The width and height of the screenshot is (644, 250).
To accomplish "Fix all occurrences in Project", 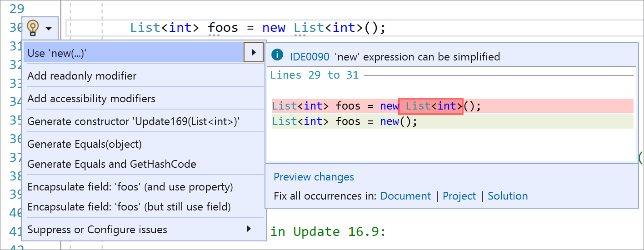I will 459,196.
